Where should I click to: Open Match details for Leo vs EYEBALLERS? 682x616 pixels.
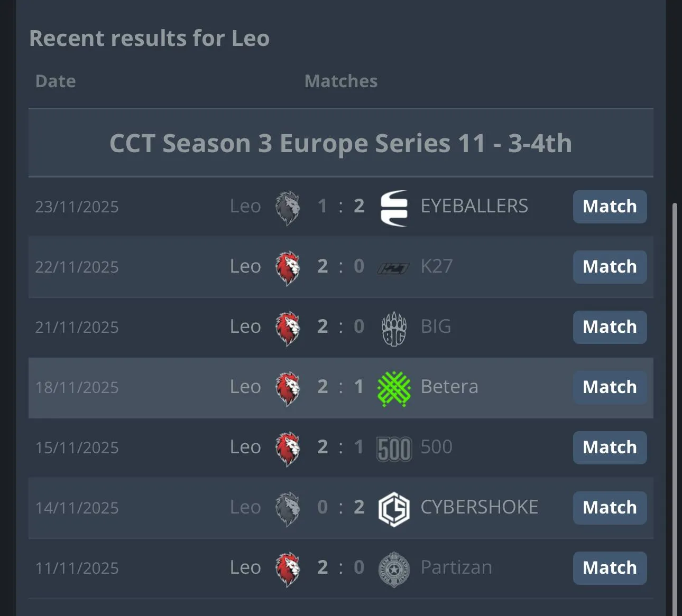click(x=610, y=207)
